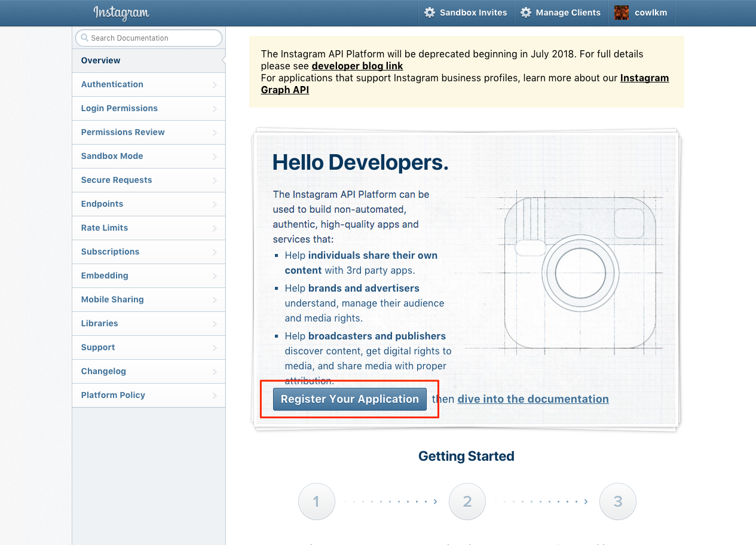Image resolution: width=756 pixels, height=545 pixels.
Task: Open Manage Clients in the header
Action: click(561, 13)
